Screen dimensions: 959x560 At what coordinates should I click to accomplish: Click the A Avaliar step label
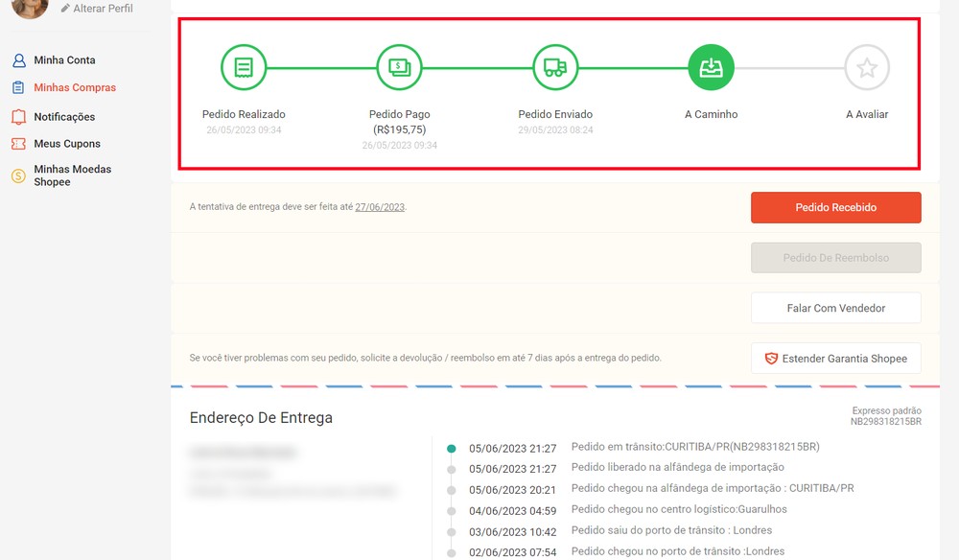867,114
